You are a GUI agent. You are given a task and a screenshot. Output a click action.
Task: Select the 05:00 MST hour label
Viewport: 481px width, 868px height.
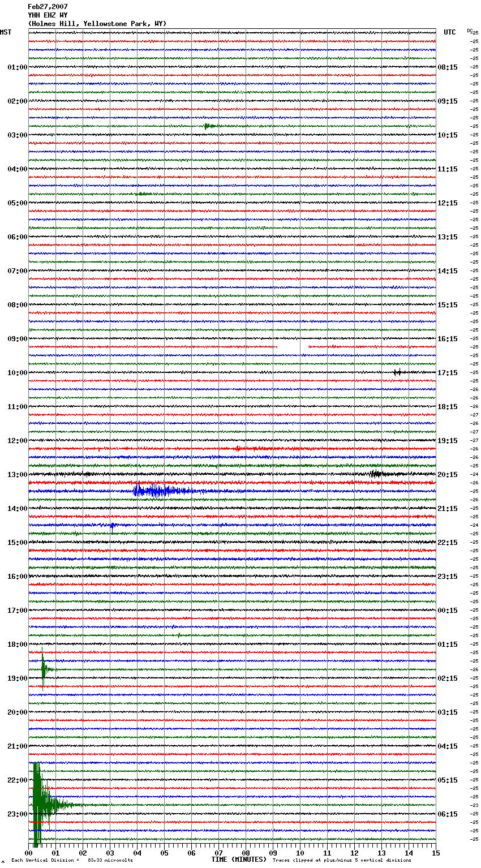tap(18, 203)
